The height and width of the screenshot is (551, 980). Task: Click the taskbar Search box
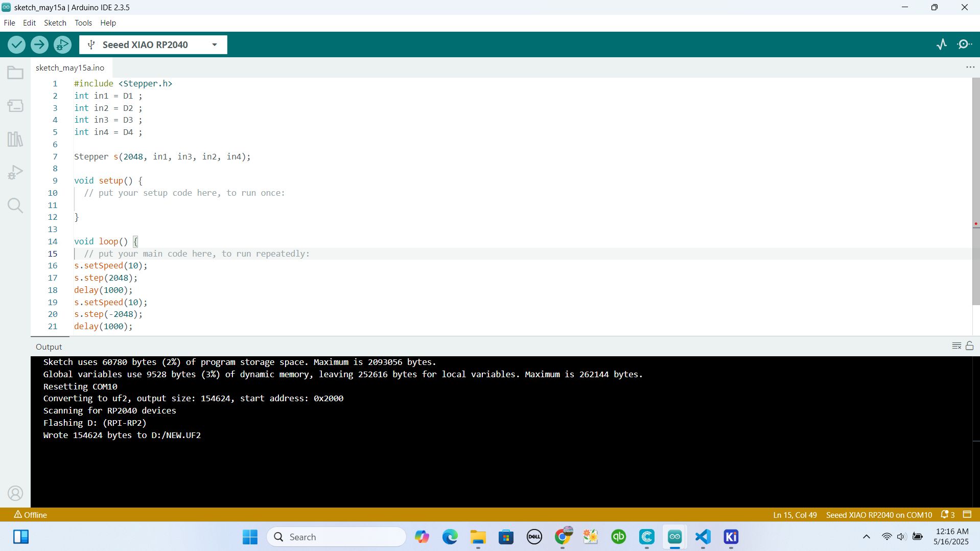336,537
